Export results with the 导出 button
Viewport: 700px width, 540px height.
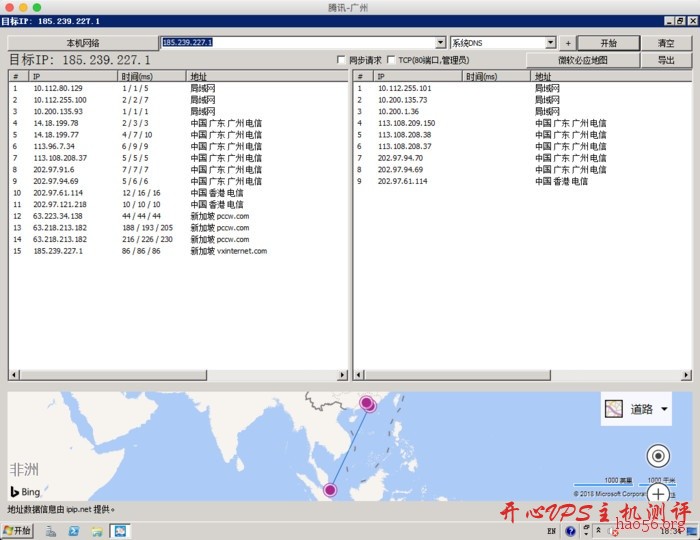[x=665, y=60]
